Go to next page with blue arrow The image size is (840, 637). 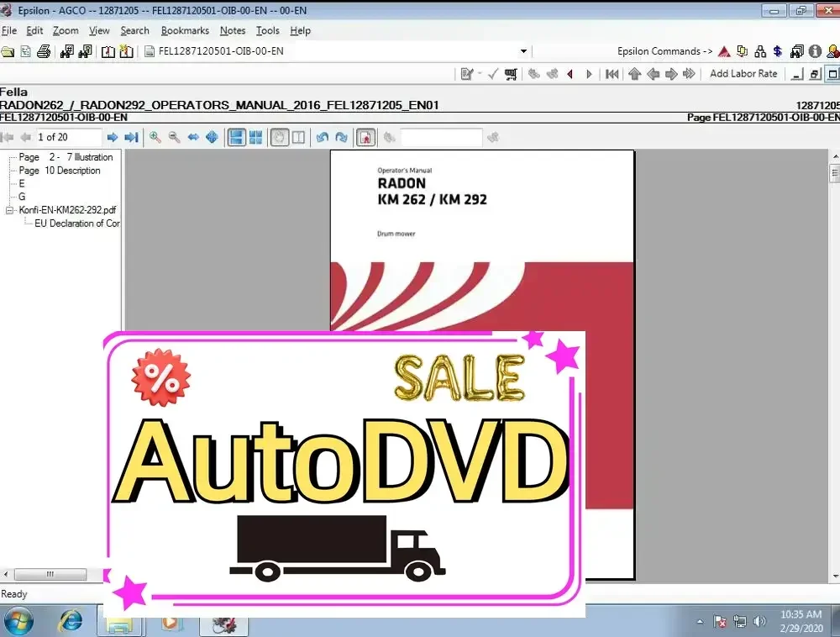[112, 138]
